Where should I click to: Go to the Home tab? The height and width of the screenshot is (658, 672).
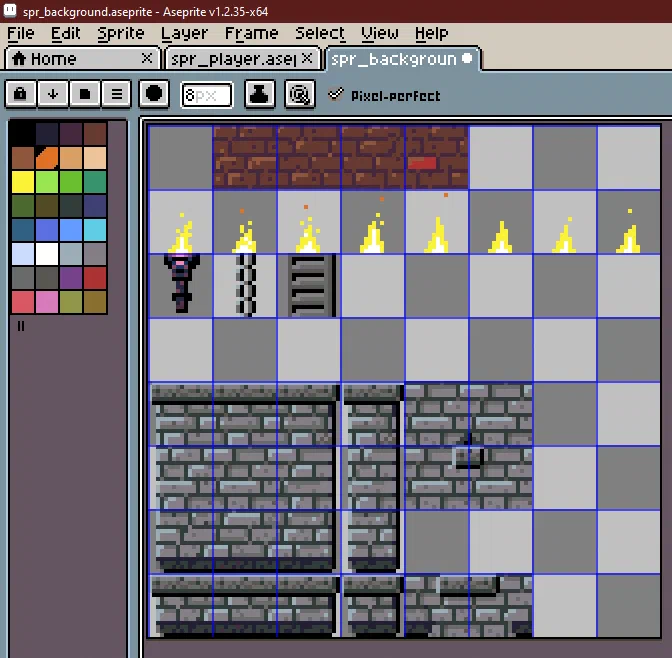click(x=53, y=59)
